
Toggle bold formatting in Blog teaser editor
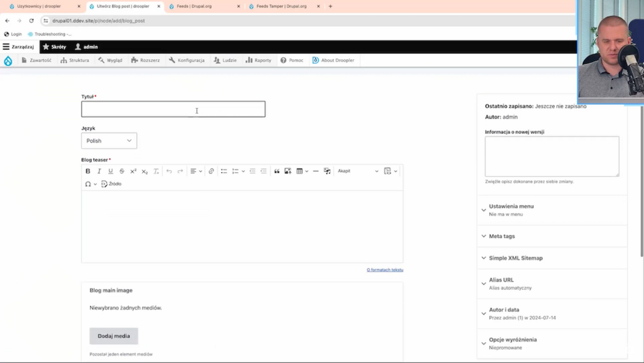tap(87, 171)
